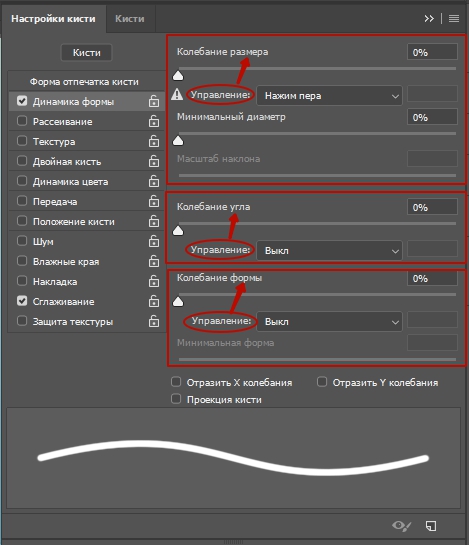Enable Отразить X колебания checkbox
Viewport: 469px width, 545px height.
pyautogui.click(x=176, y=382)
